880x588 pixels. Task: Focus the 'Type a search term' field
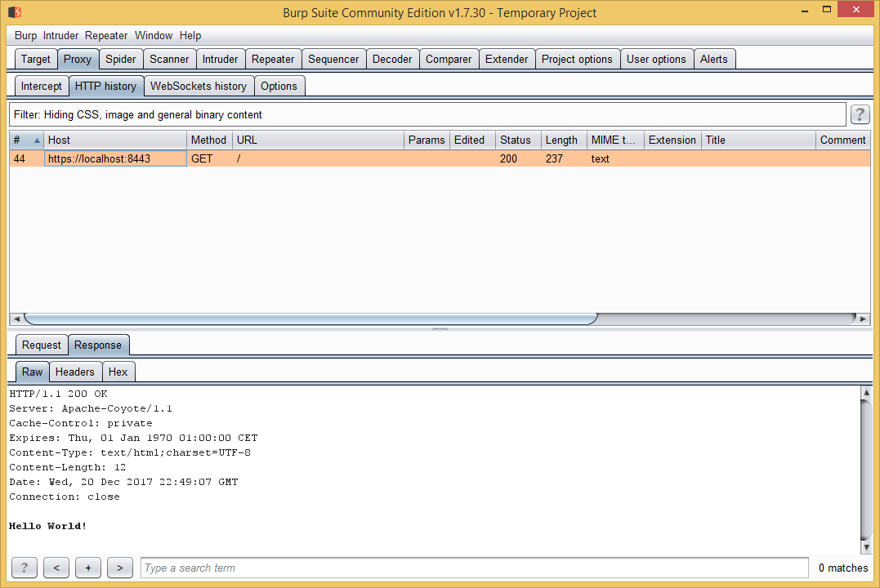(x=474, y=568)
